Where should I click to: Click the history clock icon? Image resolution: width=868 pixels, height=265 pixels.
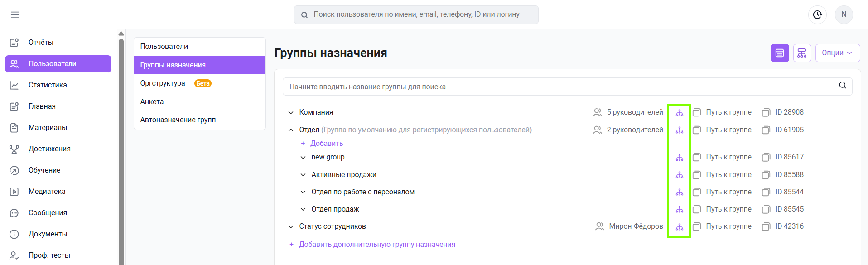pyautogui.click(x=817, y=14)
